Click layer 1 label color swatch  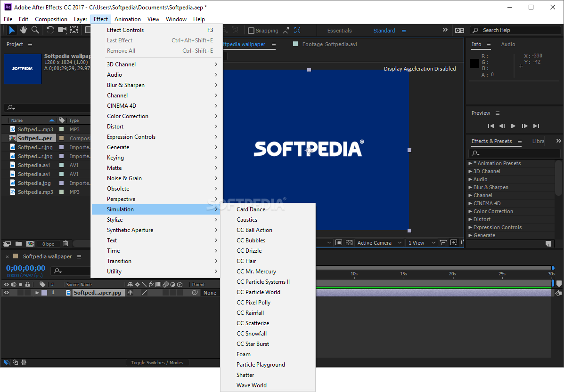(44, 293)
